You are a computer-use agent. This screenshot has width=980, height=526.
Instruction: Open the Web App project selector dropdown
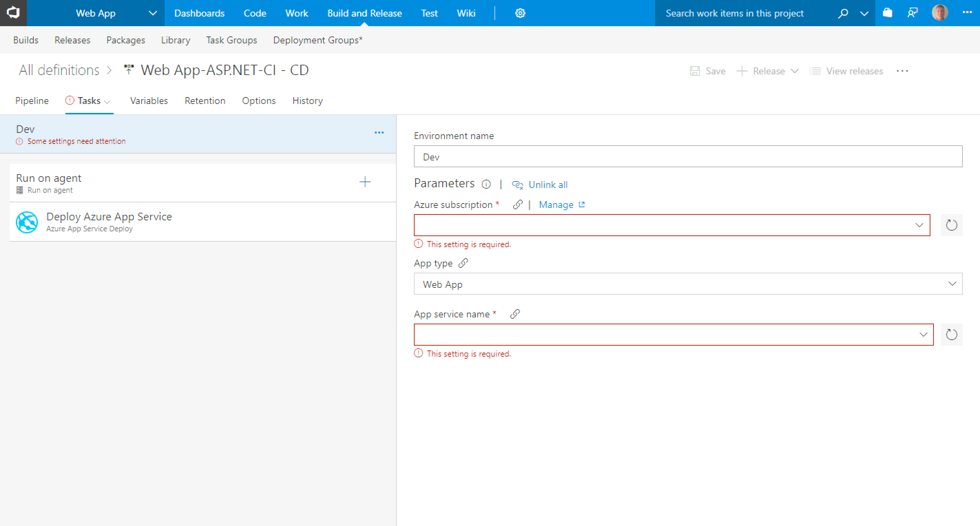pyautogui.click(x=153, y=13)
